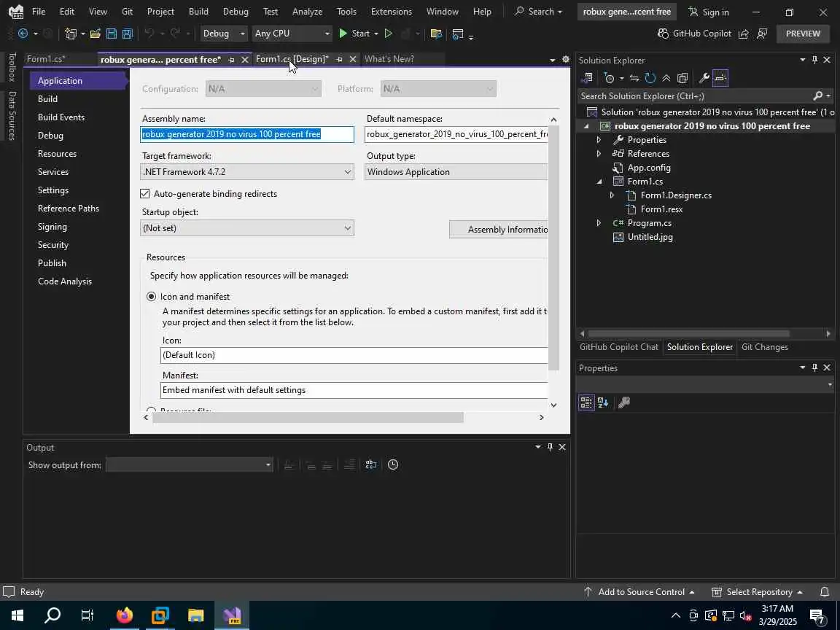Click the Default namespace input field
The image size is (840, 630).
pos(456,134)
